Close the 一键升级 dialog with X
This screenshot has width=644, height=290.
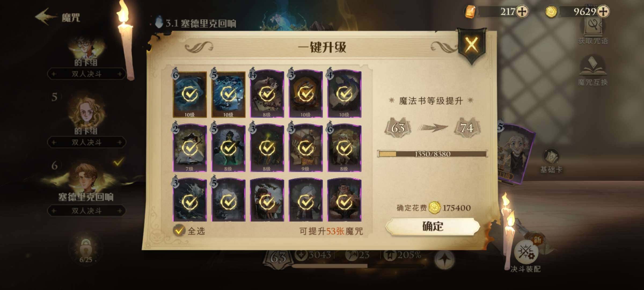[x=471, y=45]
